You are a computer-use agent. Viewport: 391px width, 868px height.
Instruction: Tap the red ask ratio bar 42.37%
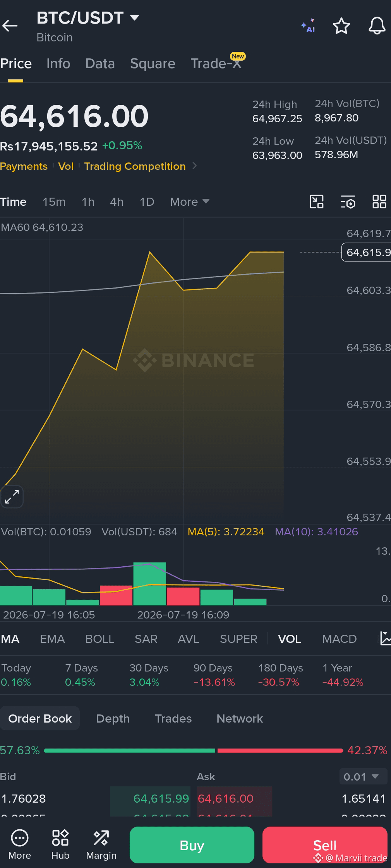(280, 750)
